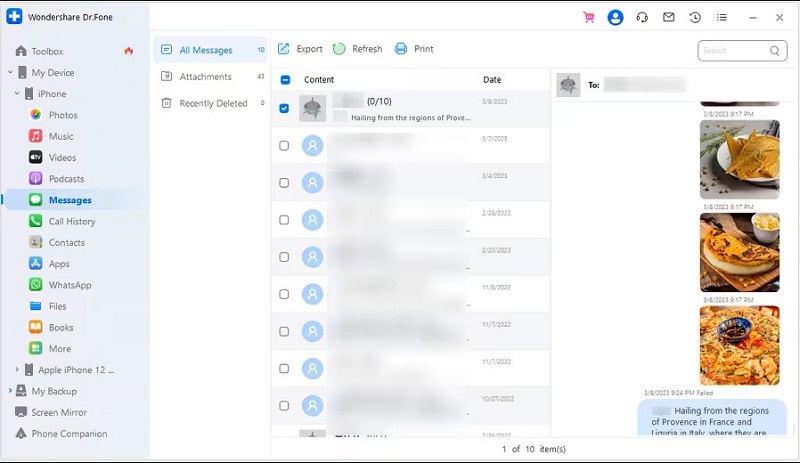Collapse the My Device tree node
This screenshot has height=463, width=800.
point(10,73)
